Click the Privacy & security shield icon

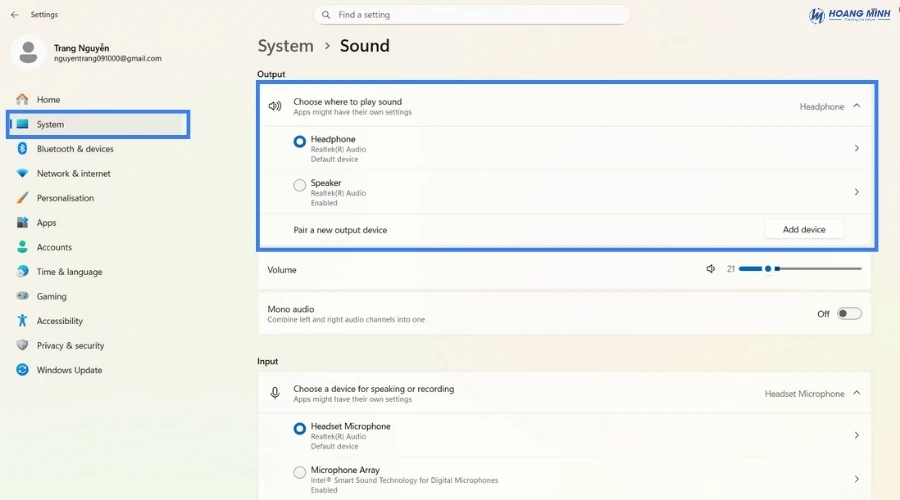(x=22, y=346)
